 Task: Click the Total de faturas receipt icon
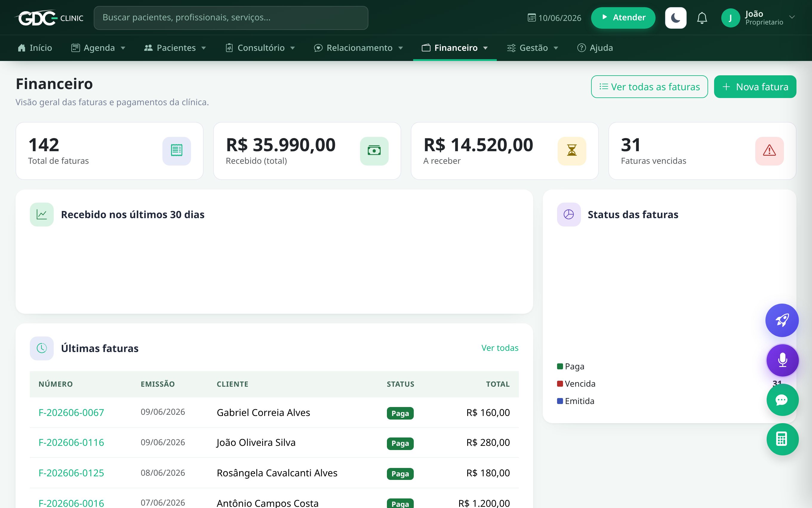click(176, 151)
